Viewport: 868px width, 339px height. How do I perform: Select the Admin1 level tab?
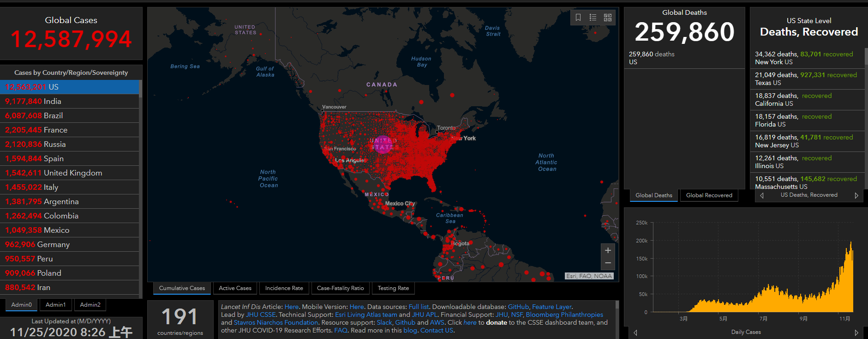pyautogui.click(x=56, y=305)
